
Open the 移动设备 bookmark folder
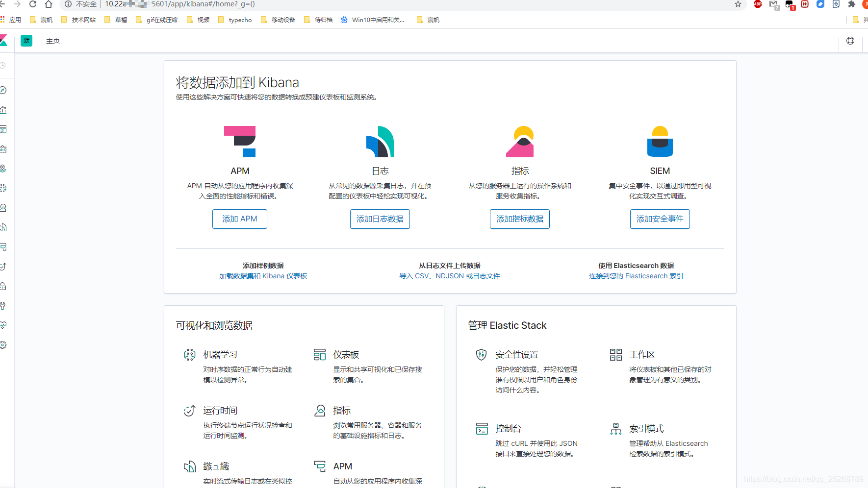click(278, 20)
